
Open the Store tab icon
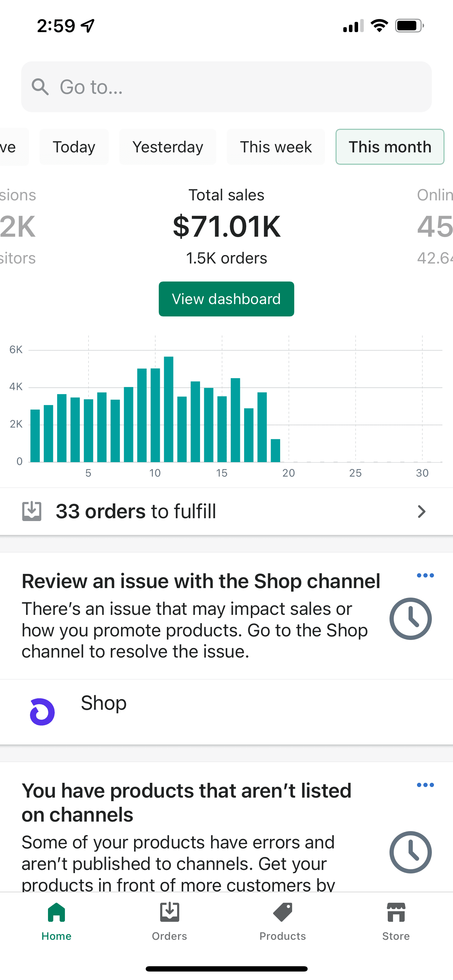(396, 913)
